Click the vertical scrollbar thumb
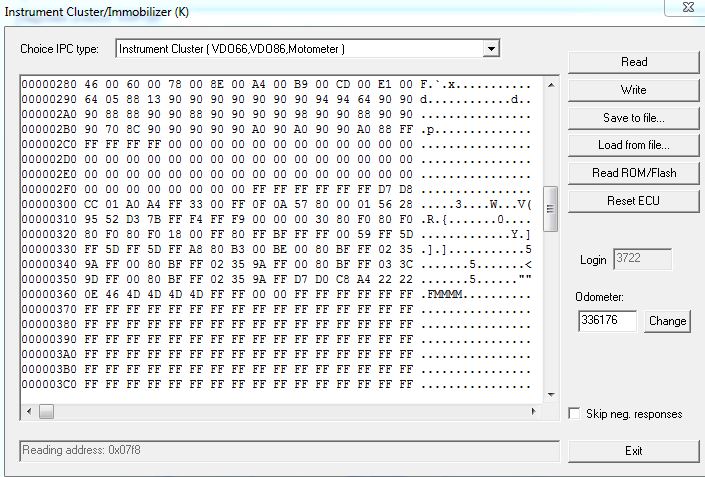Image resolution: width=705 pixels, height=477 pixels. click(550, 201)
